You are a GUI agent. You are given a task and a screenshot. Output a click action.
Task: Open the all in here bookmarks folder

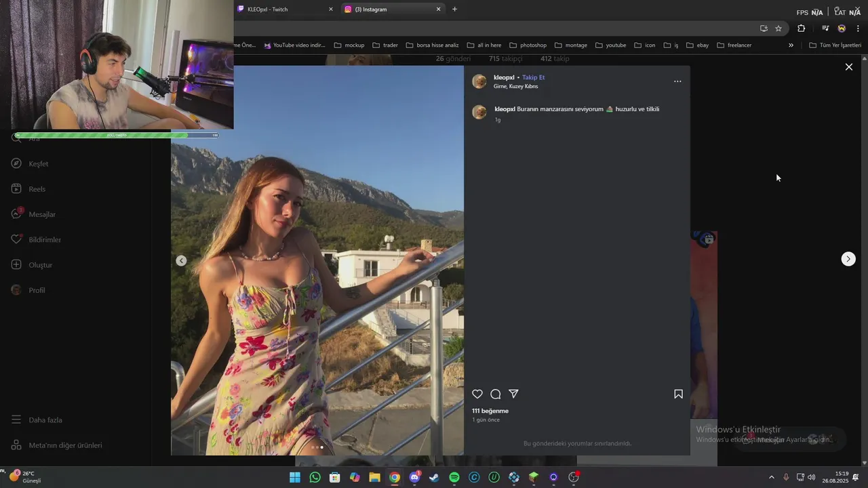point(484,45)
